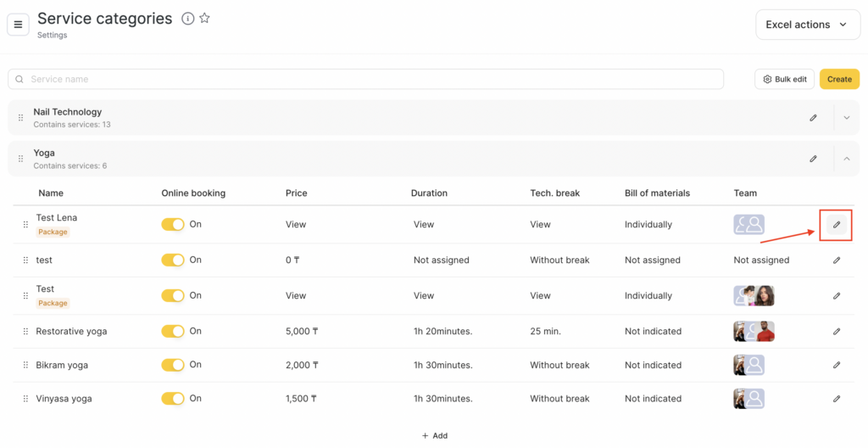Screen dimensions: 868x448
Task: View the price of Test Lena
Action: 296,225
